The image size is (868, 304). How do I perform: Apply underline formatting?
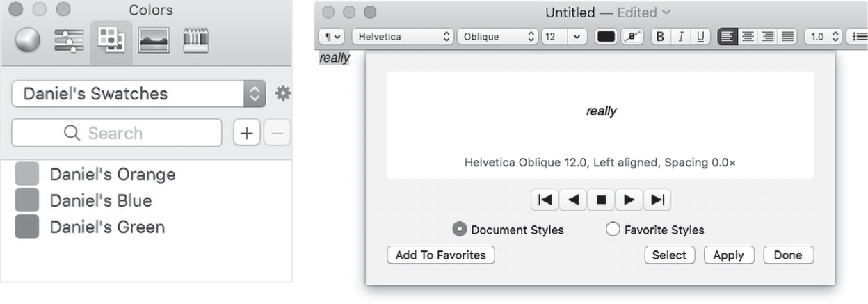tap(700, 37)
